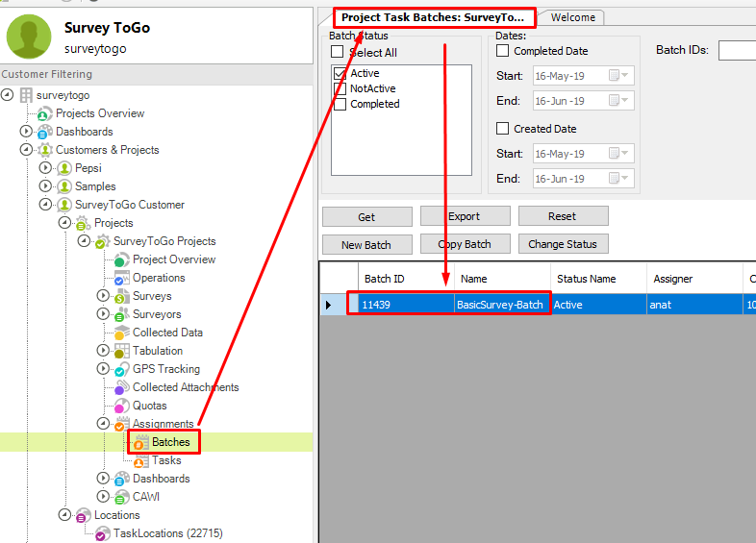Open Created Date End calendar dropdown

click(618, 178)
